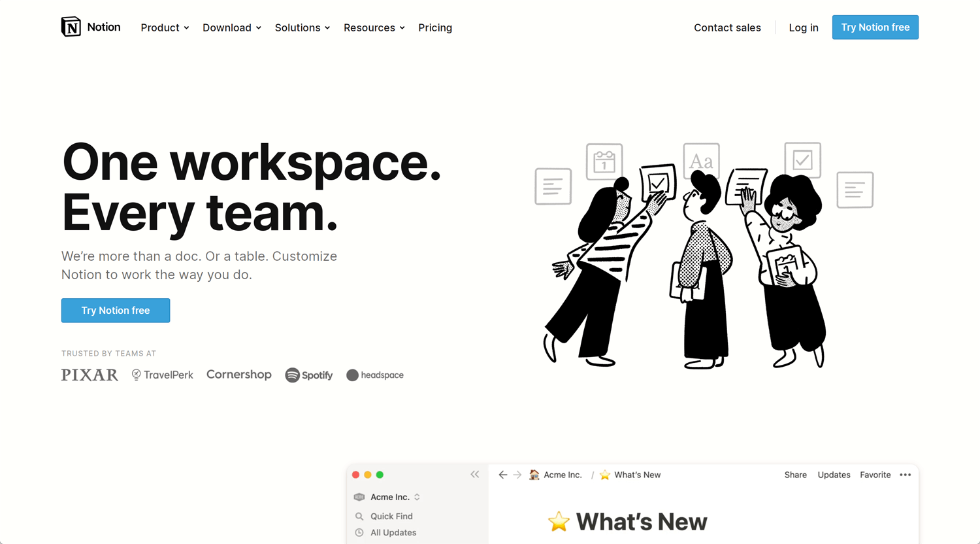Click the yellow window dot in preview
Viewport: 980px width, 544px height.
point(368,475)
